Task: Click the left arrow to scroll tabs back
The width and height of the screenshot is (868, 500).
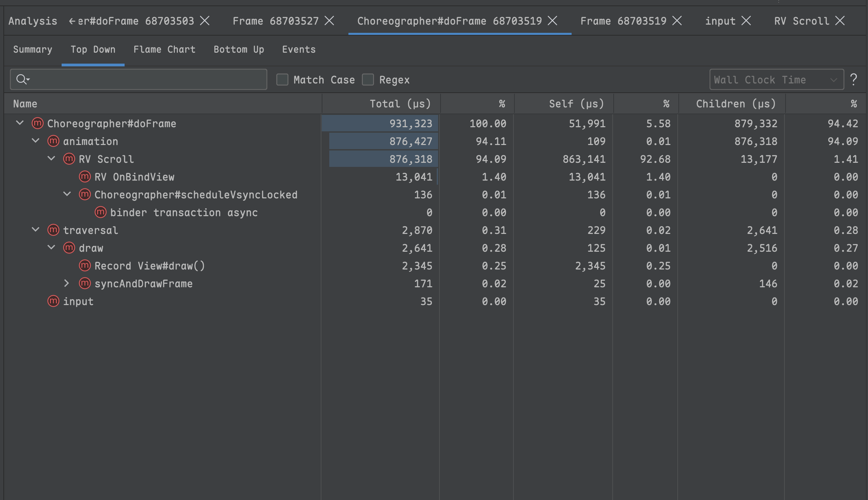Action: (72, 21)
